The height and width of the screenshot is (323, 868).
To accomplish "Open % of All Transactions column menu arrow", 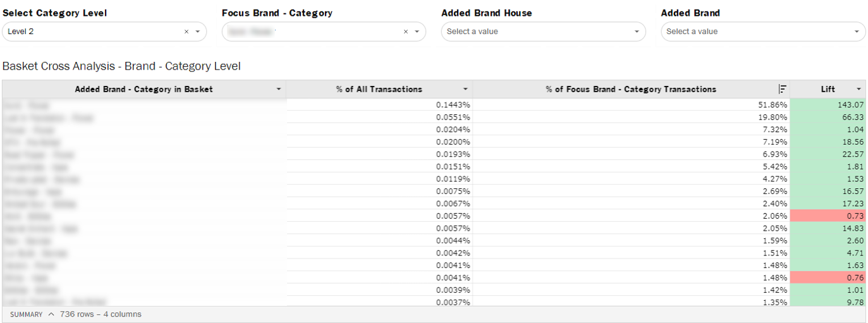I will click(466, 90).
